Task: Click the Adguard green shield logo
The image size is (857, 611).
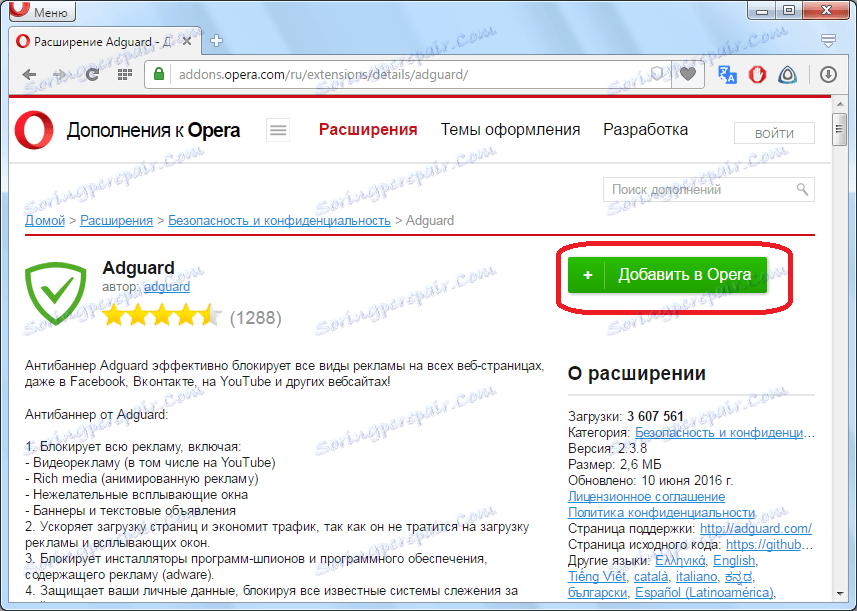Action: point(55,293)
